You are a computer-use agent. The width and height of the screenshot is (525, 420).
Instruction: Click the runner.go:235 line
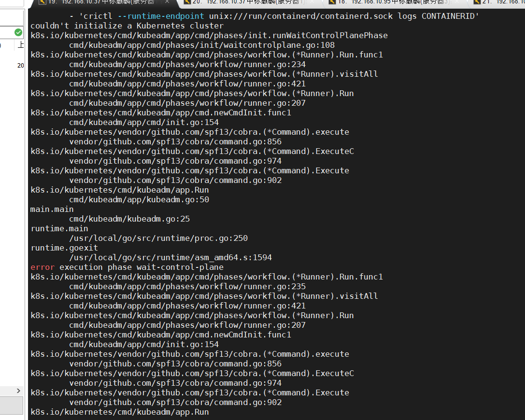[x=187, y=286]
